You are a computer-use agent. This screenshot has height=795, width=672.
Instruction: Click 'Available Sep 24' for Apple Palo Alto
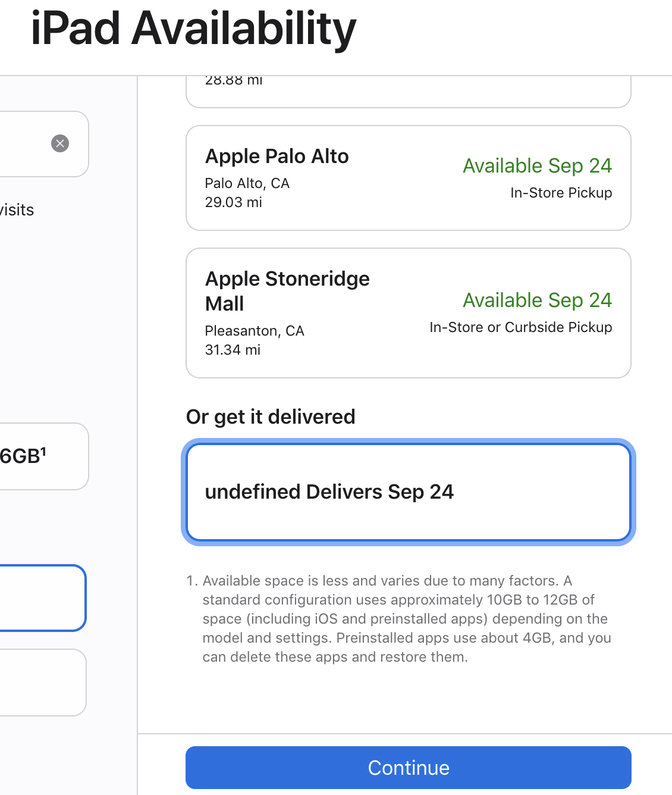pyautogui.click(x=537, y=165)
